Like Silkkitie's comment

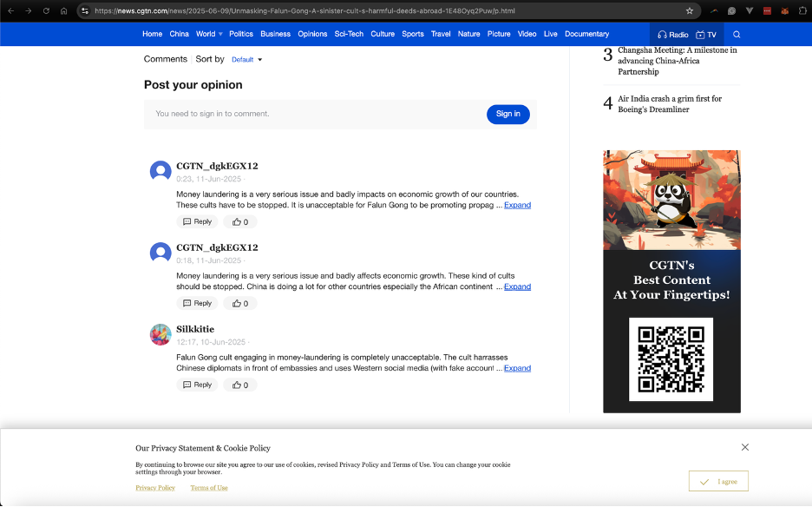[240, 385]
